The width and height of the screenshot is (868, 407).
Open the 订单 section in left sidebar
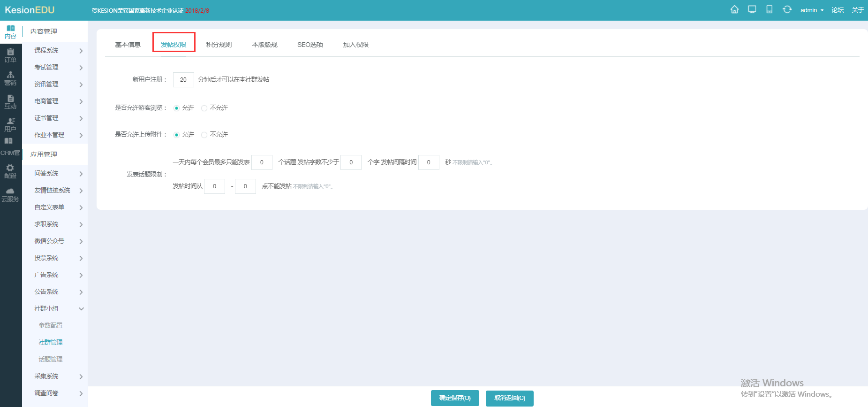10,55
